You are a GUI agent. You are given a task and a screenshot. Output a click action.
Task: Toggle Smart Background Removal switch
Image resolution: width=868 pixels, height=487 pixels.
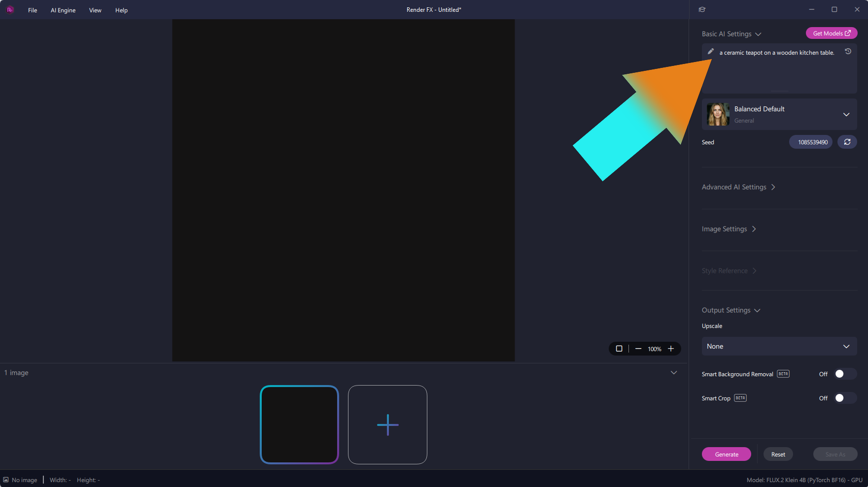coord(845,374)
